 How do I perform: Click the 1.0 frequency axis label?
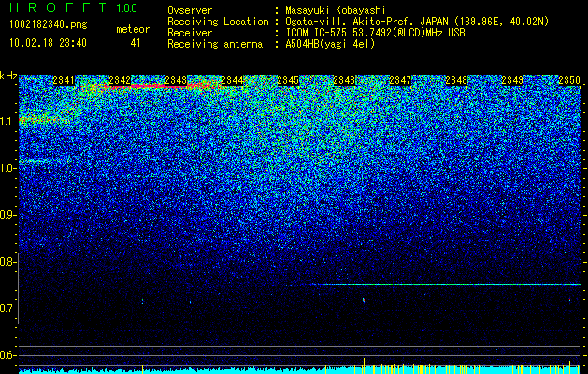8,168
